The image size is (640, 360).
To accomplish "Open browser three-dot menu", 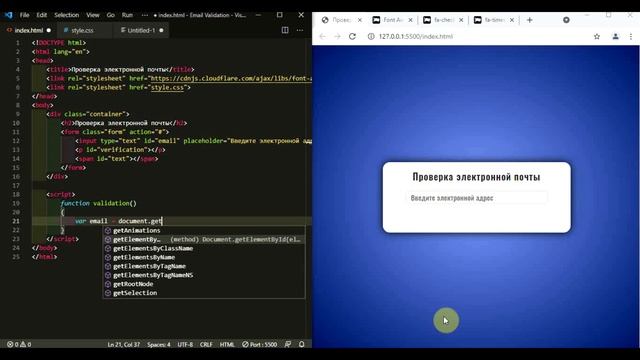I will (631, 36).
